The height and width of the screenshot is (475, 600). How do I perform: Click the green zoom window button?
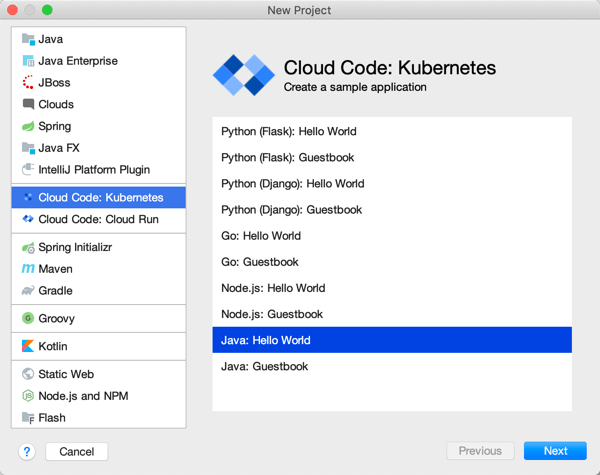tap(47, 10)
